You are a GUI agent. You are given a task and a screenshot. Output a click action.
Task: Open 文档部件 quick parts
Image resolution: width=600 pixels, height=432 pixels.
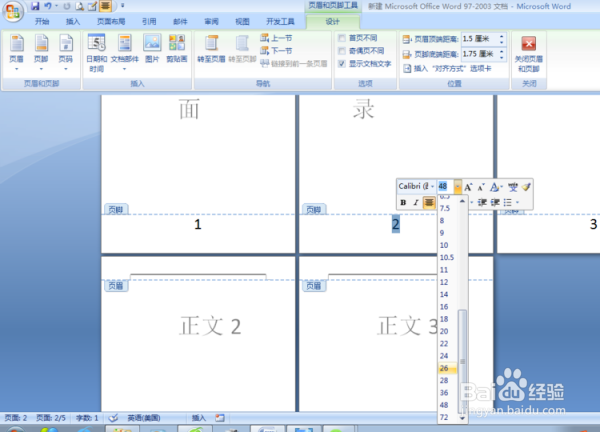click(124, 53)
